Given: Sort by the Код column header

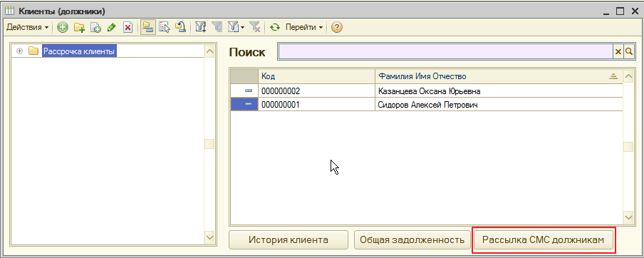Looking at the screenshot, I should click(x=316, y=76).
